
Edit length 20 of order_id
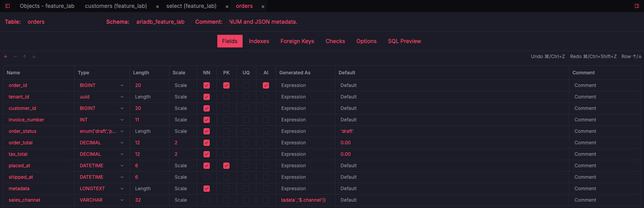149,85
